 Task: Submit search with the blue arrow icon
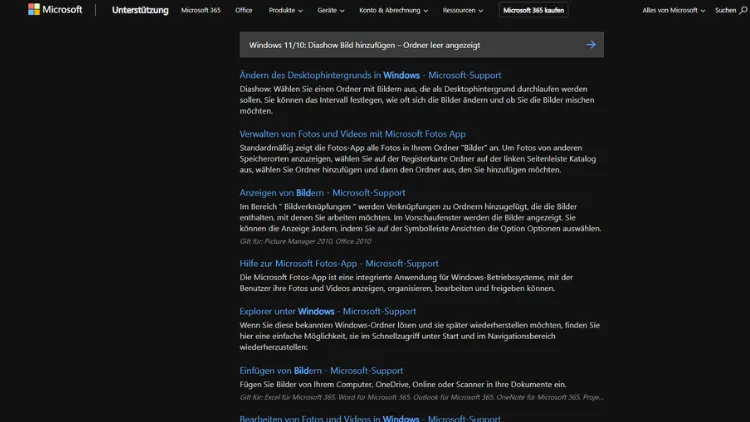[x=591, y=45]
